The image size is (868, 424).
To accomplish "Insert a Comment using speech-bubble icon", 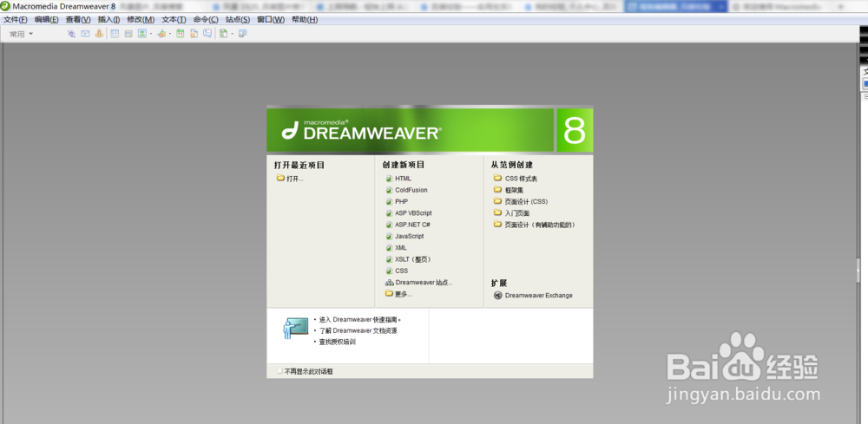I will tap(207, 34).
